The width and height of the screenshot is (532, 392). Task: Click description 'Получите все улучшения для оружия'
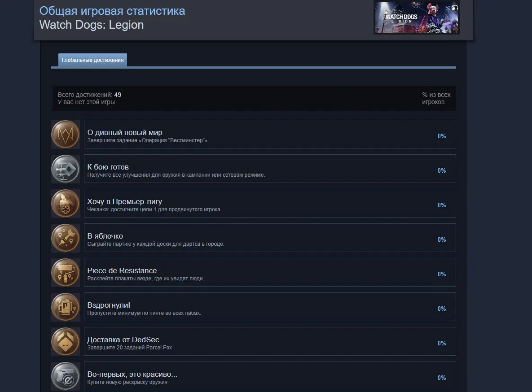(x=176, y=175)
